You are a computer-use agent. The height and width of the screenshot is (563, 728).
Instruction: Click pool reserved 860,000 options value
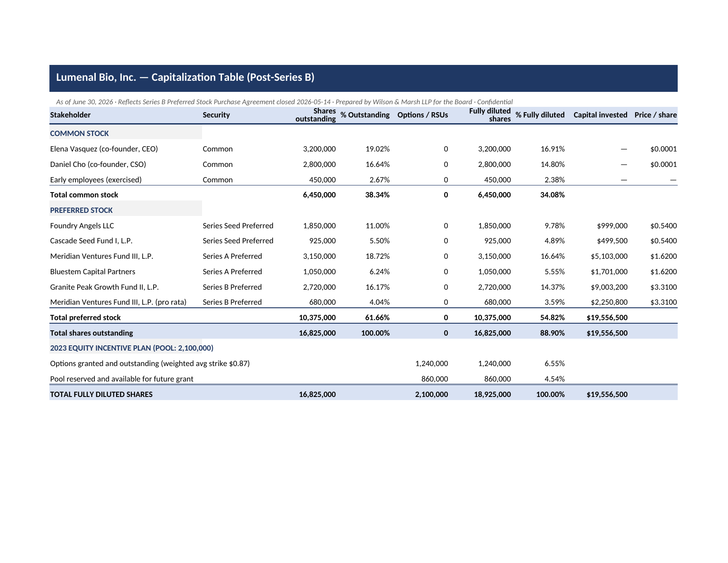435,379
